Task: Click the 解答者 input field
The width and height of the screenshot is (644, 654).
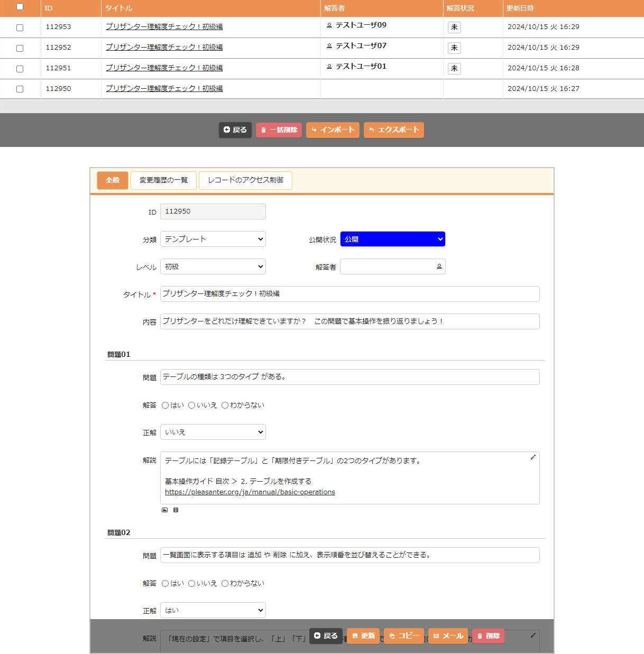Action: 393,266
